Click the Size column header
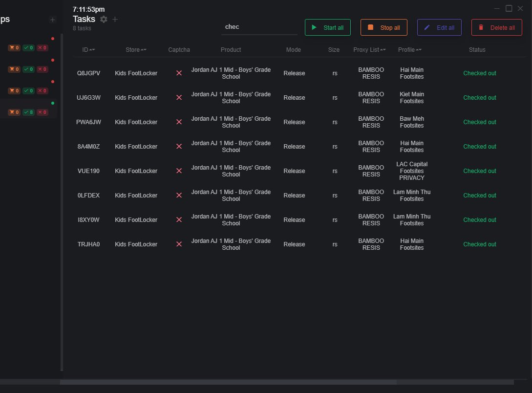Screen dimensions: 532x393 [334, 49]
